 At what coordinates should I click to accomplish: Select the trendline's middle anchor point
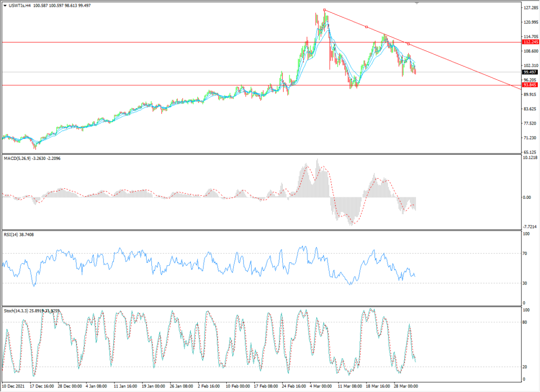[x=367, y=27]
